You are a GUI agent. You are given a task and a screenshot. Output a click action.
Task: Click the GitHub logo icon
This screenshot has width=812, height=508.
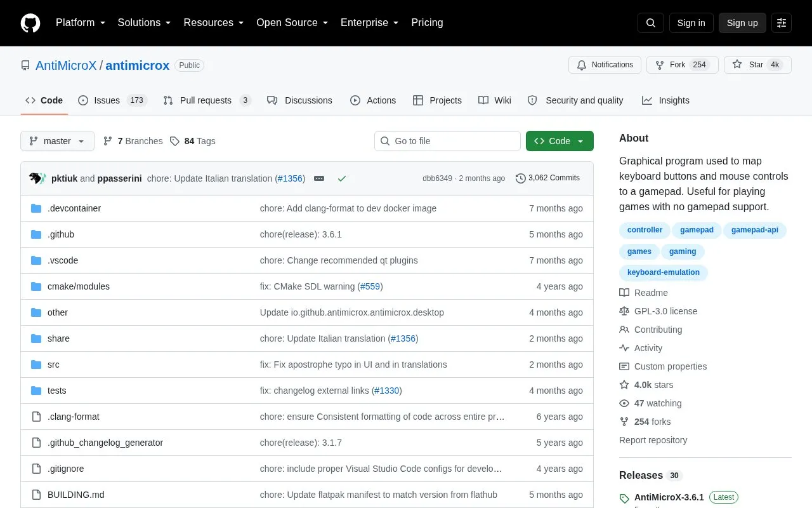click(x=30, y=23)
